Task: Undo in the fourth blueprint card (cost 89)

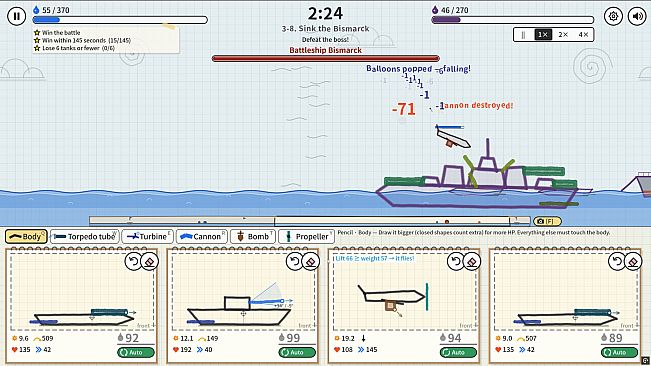Action: (617, 261)
